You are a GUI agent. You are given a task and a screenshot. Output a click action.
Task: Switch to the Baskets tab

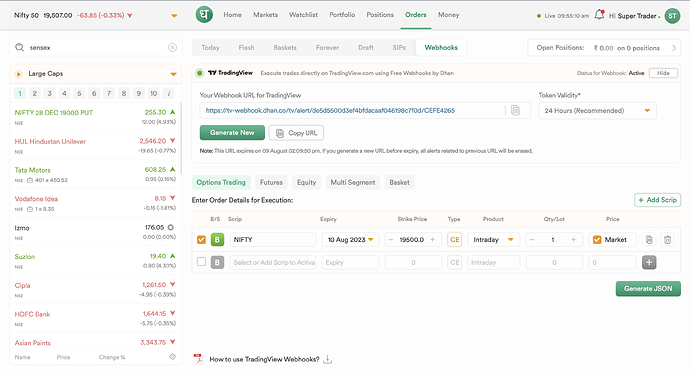pyautogui.click(x=285, y=48)
